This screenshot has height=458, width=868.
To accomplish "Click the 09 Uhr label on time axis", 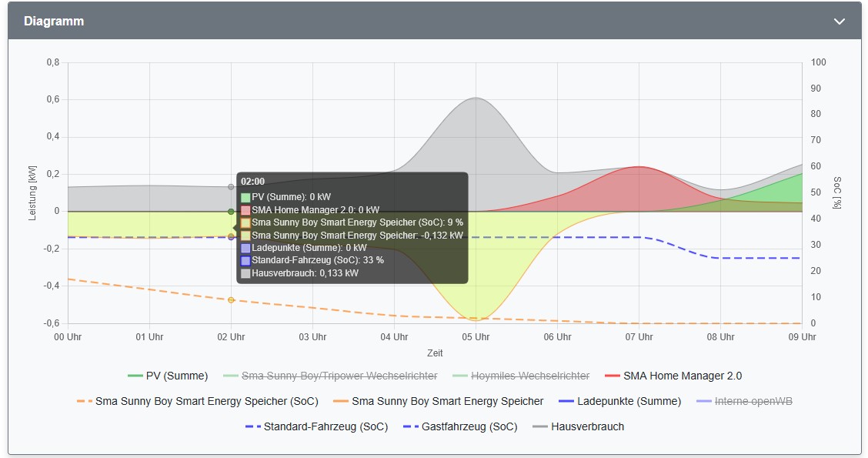I will (801, 337).
